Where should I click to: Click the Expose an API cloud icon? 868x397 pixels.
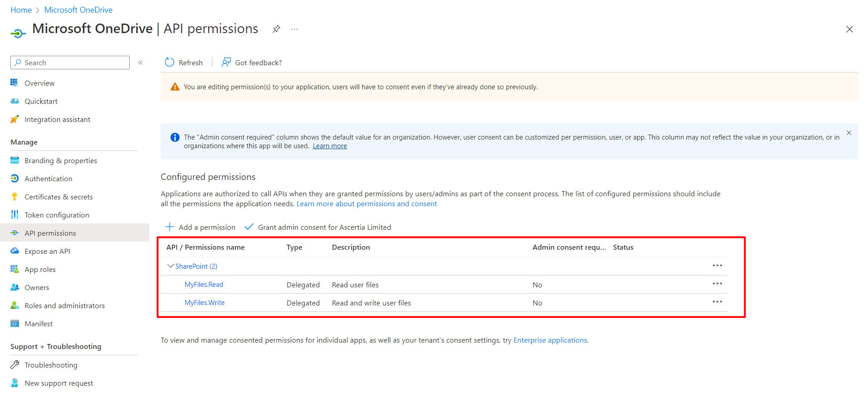coord(15,251)
